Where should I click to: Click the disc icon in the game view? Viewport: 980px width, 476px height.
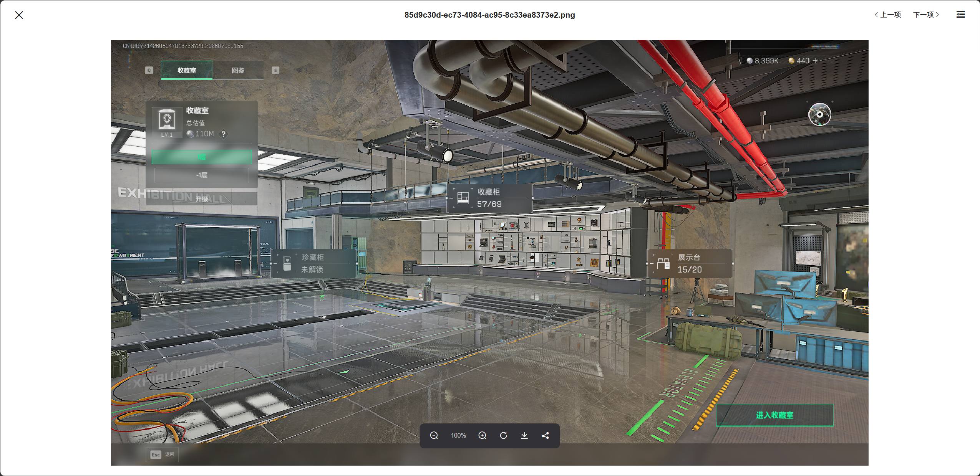click(x=820, y=114)
